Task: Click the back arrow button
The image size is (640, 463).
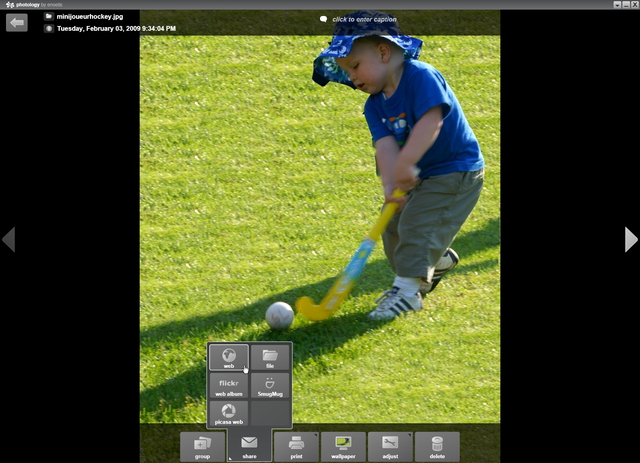Action: (16, 22)
